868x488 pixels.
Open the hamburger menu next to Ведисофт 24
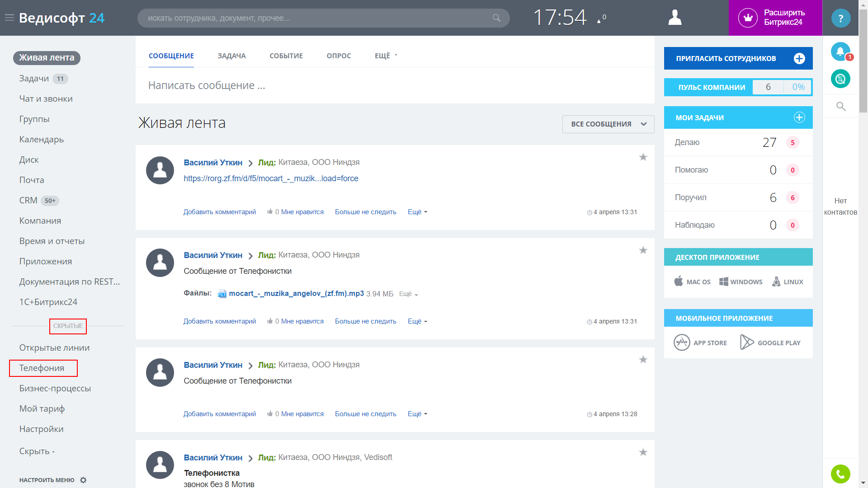(x=9, y=18)
